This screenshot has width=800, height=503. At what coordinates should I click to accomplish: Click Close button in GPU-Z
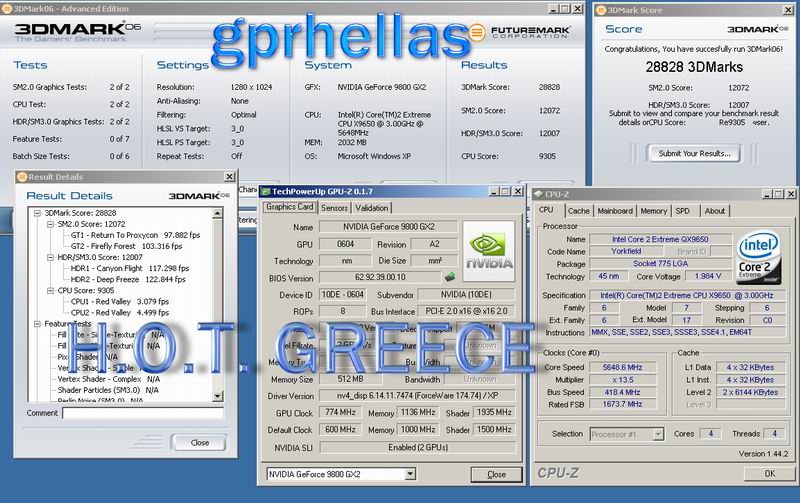(x=496, y=474)
